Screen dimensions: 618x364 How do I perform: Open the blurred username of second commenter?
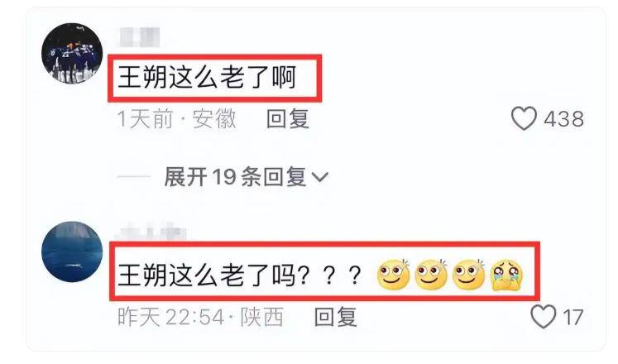click(x=152, y=232)
